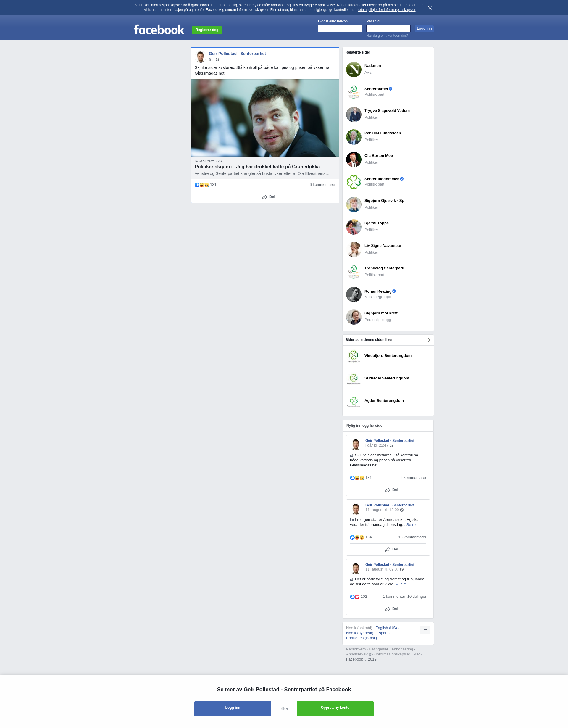Open 'Informasjonskapsler' footer link
The height and width of the screenshot is (728, 568).
(393, 654)
